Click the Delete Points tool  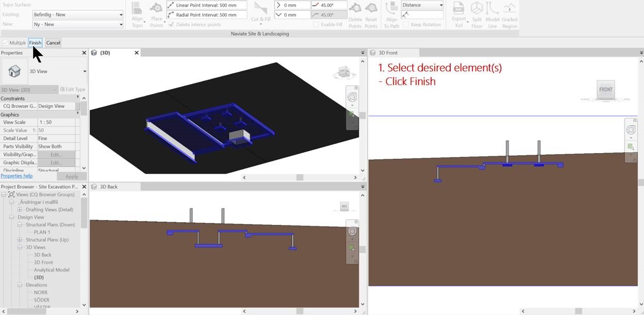[355, 12]
